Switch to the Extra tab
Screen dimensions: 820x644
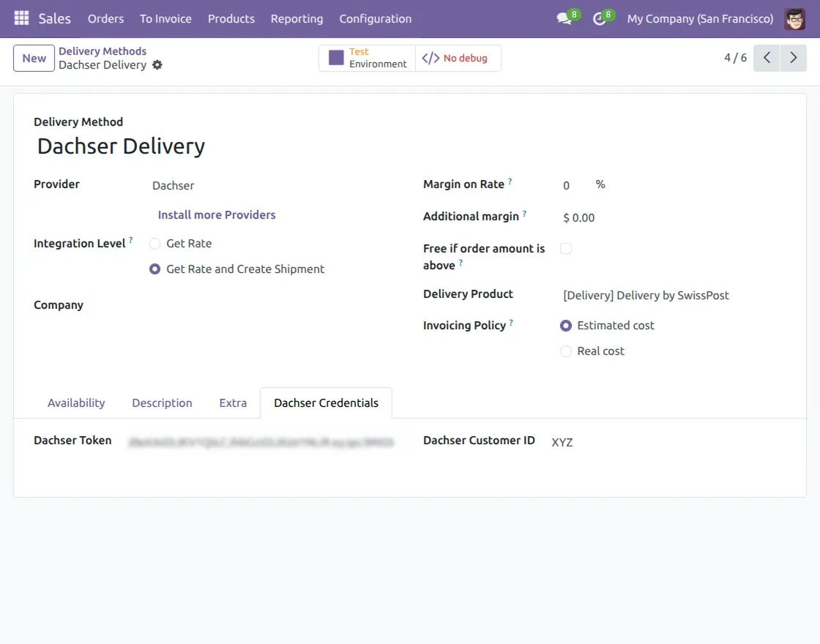(233, 403)
